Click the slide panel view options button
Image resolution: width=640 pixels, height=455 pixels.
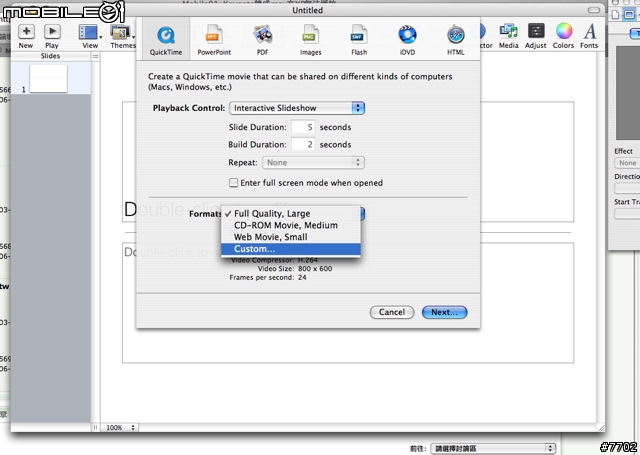(96, 56)
